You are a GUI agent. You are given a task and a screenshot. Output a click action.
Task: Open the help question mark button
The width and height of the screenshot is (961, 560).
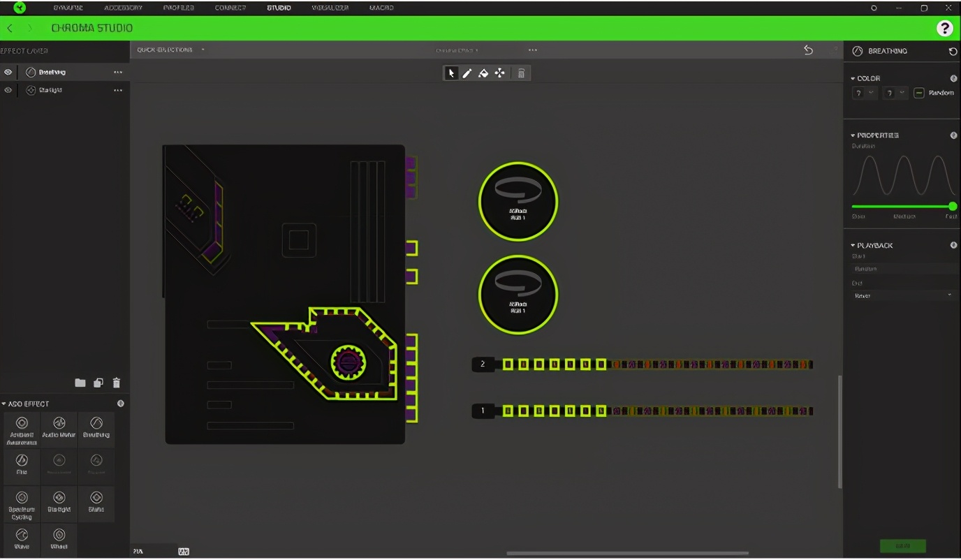[x=944, y=28]
